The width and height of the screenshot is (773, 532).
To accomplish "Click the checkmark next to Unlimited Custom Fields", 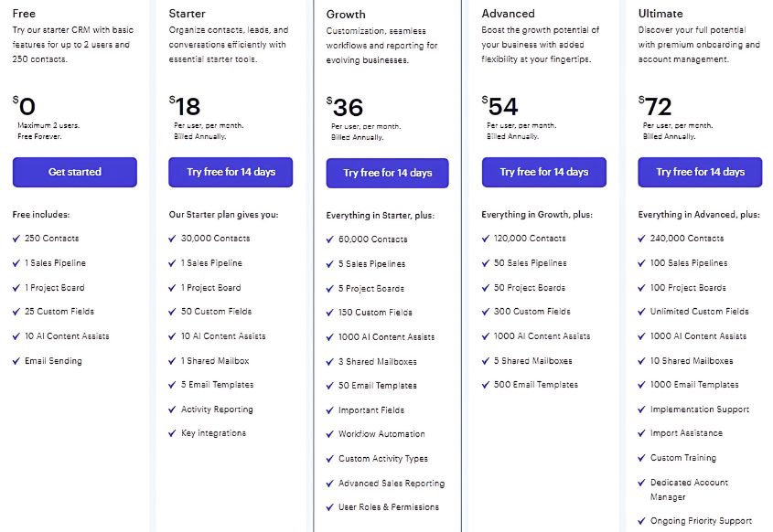I will [642, 312].
